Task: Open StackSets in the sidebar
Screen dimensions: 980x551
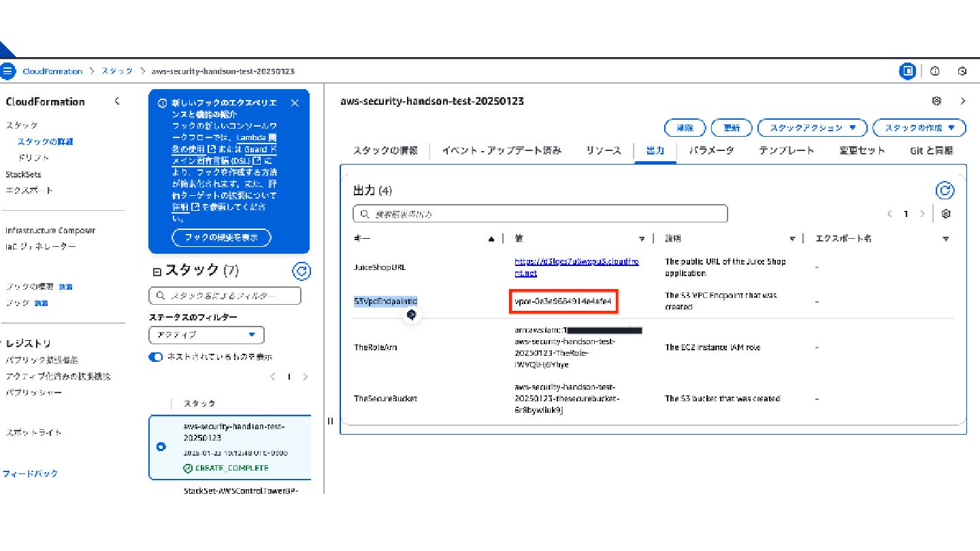Action: pyautogui.click(x=23, y=174)
